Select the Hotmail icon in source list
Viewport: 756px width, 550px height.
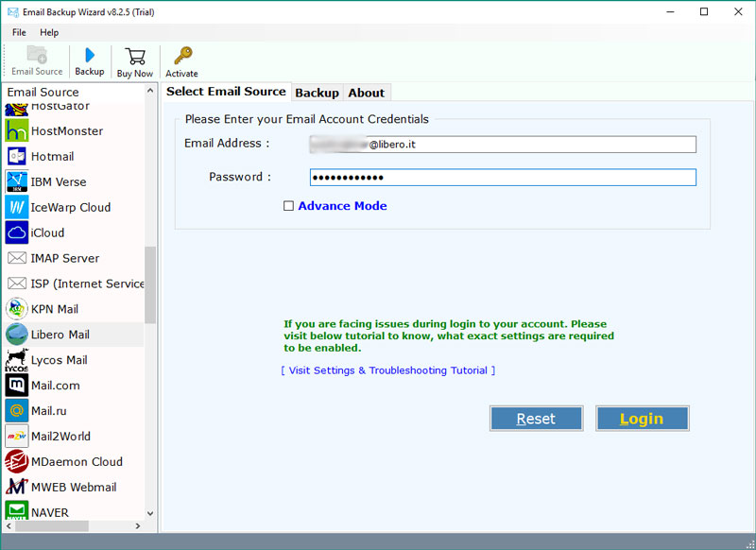(17, 156)
